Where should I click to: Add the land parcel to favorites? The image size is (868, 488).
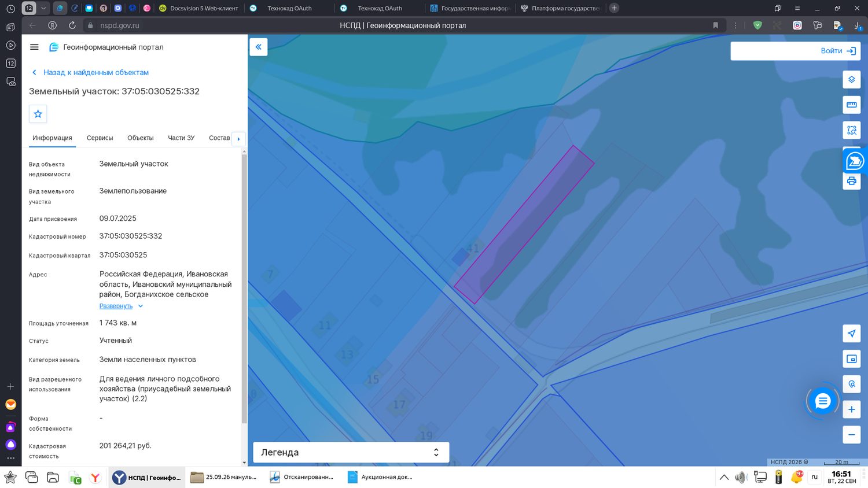[38, 114]
